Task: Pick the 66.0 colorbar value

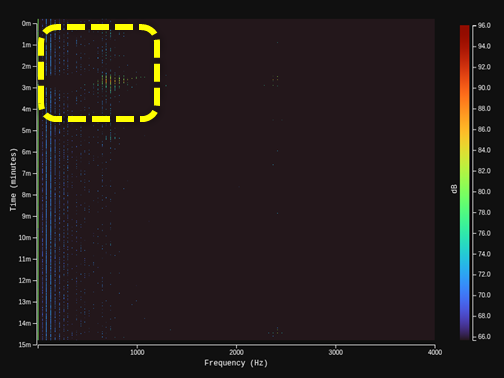Action: (484, 337)
